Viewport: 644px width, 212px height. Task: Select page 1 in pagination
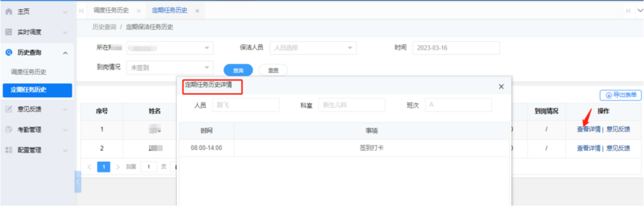tap(104, 166)
